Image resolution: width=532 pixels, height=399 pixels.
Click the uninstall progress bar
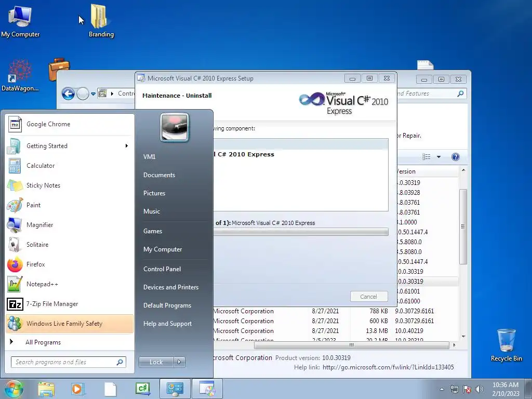pos(301,232)
